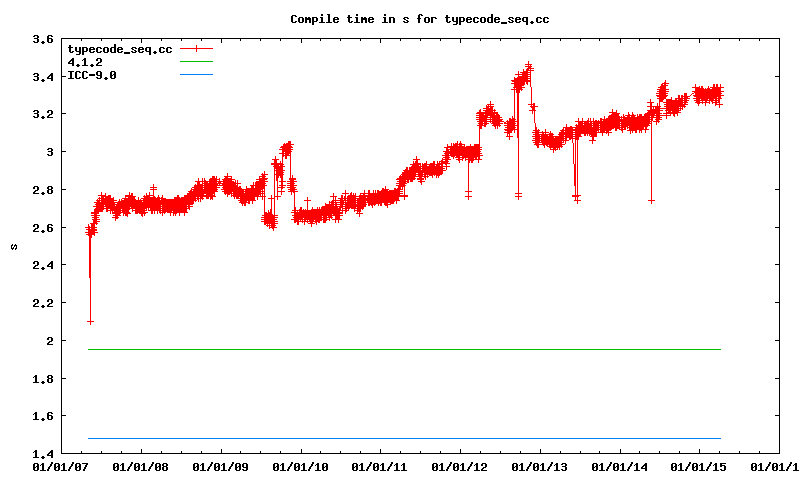Click the blue ICC-9.0 line sample in legend
Image resolution: width=800 pixels, height=480 pixels.
point(197,75)
